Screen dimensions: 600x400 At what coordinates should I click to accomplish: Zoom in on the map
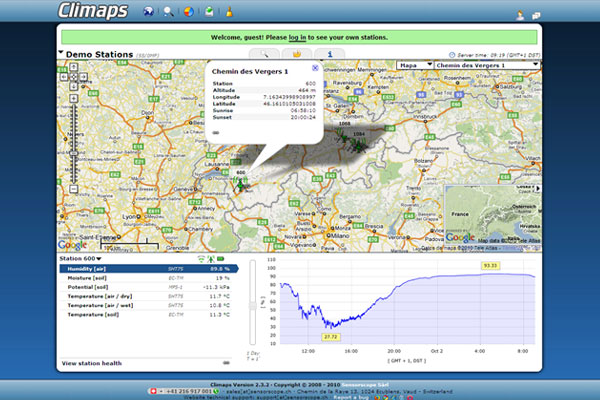tap(73, 98)
